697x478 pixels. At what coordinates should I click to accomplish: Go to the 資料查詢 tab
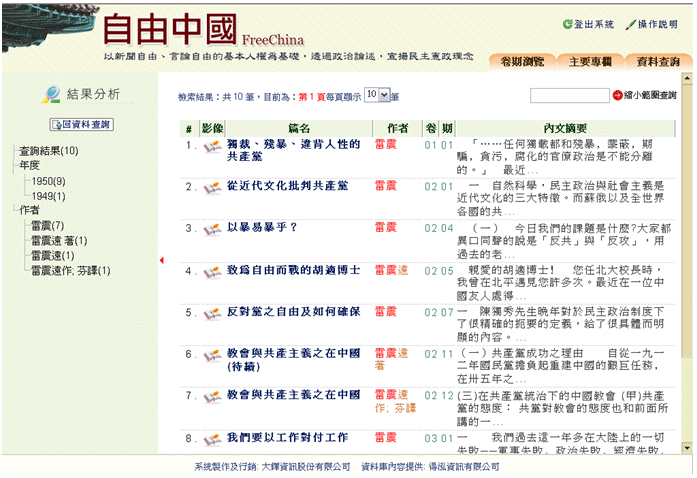pyautogui.click(x=658, y=62)
